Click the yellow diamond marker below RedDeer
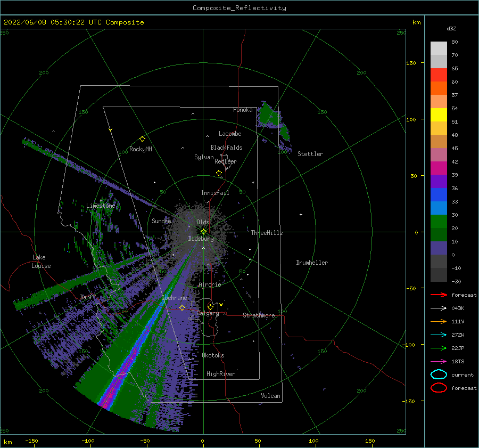 [x=219, y=173]
